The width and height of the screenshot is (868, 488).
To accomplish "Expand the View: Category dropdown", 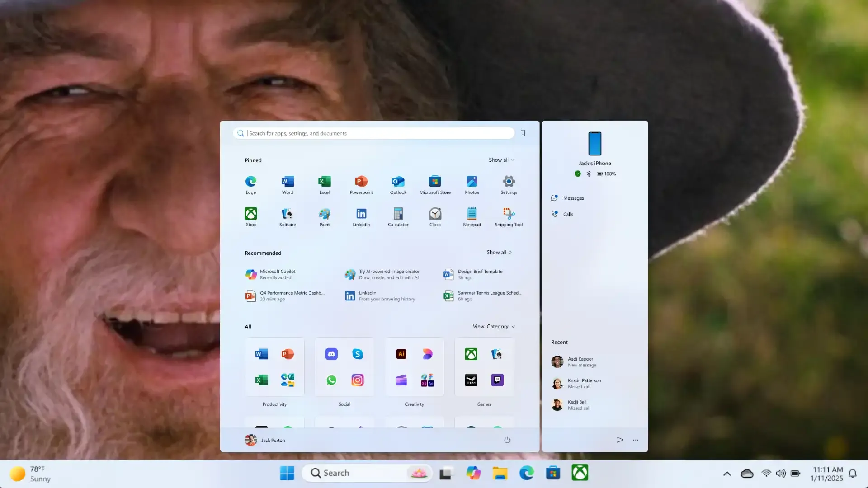I will coord(494,327).
